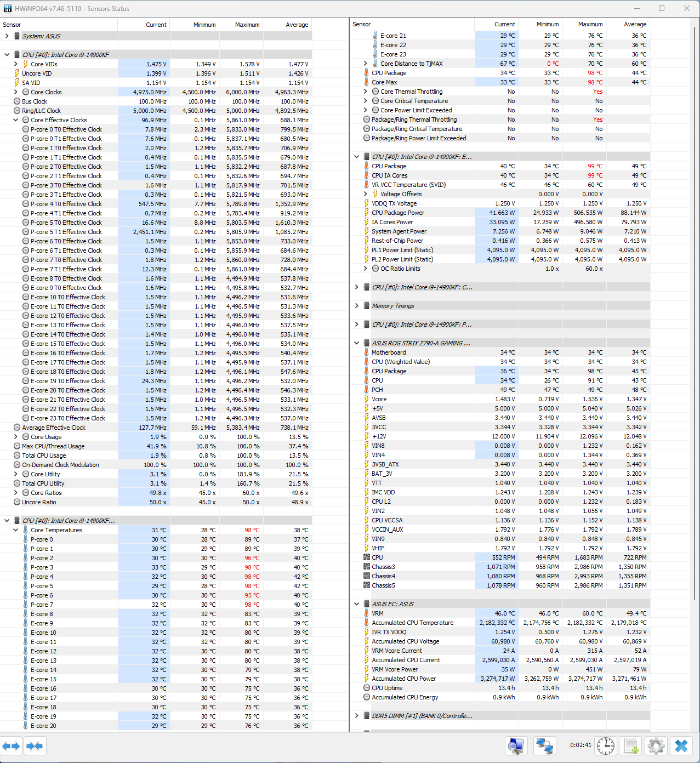Click the lightning icon beside Uncore VID
Viewport: 700px width, 763px height.
tap(16, 73)
